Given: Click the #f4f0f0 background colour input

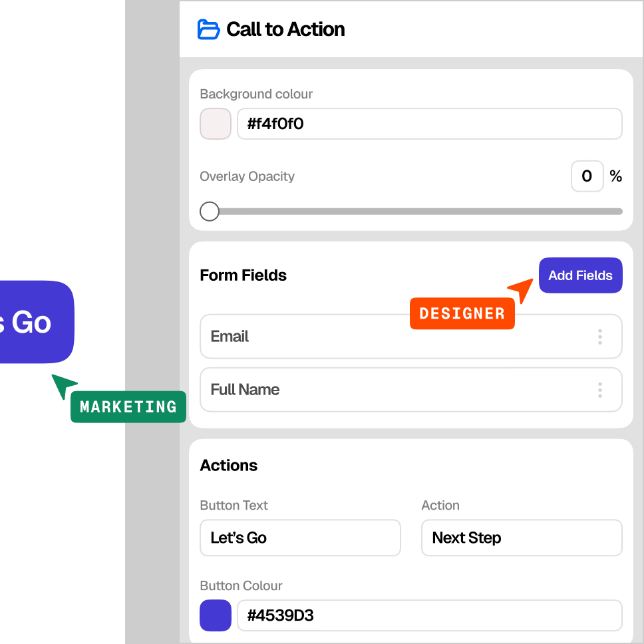Looking at the screenshot, I should [x=429, y=124].
